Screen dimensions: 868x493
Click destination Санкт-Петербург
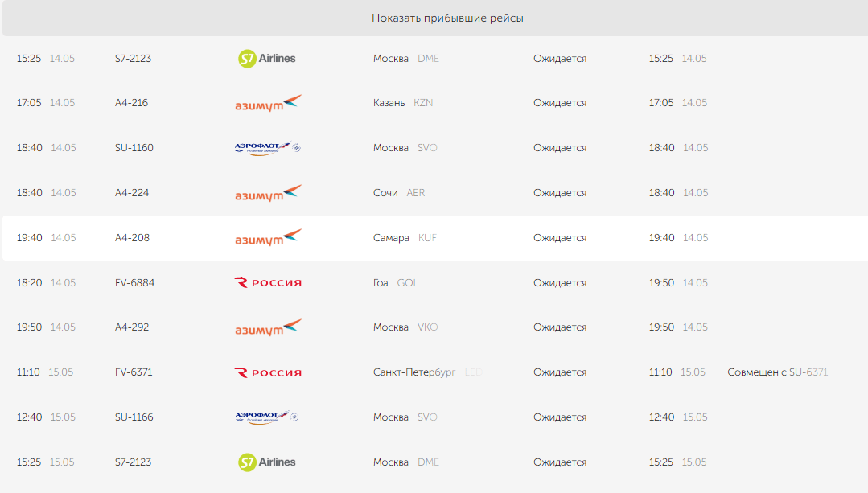click(x=414, y=372)
